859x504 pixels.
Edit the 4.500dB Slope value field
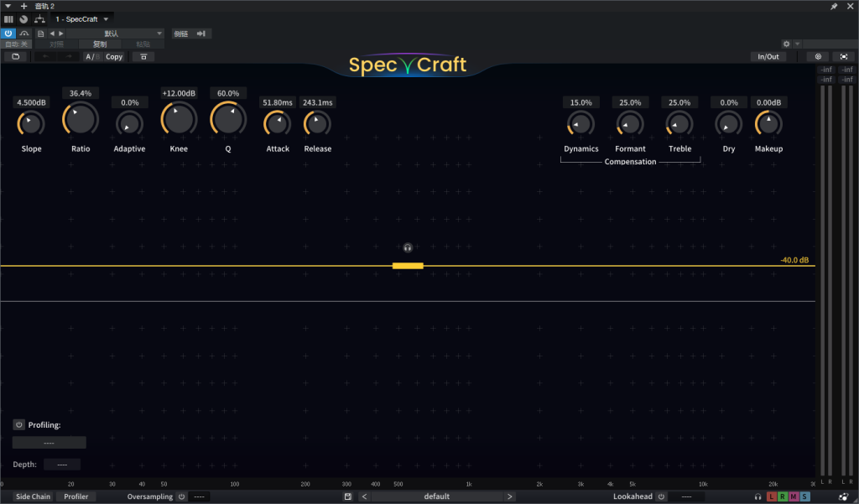coord(31,102)
